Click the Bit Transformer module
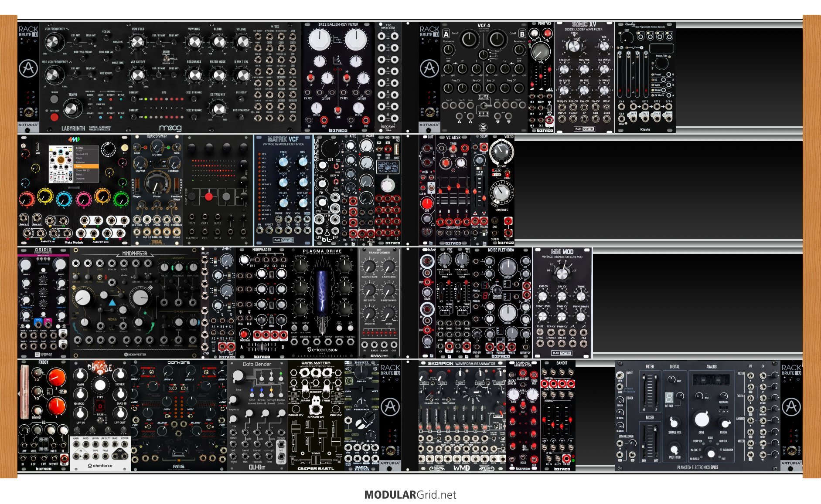Screen dimensions: 821x504 point(379,303)
